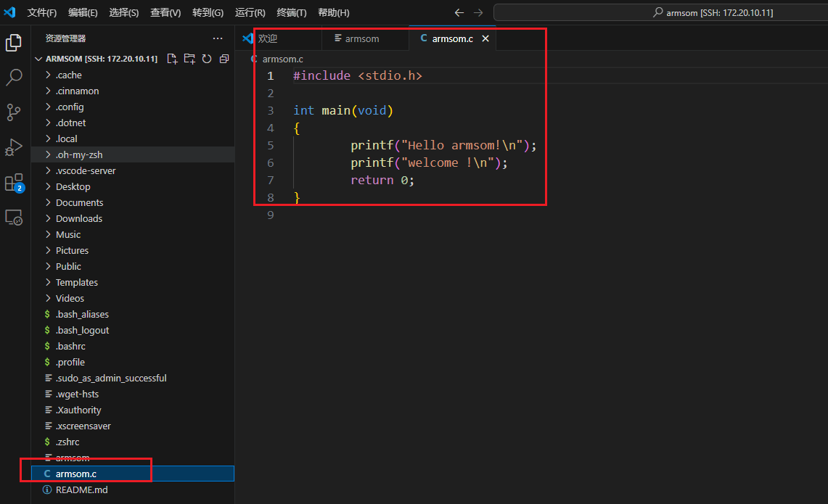
Task: Open the Remote Explorer view
Action: point(14,217)
